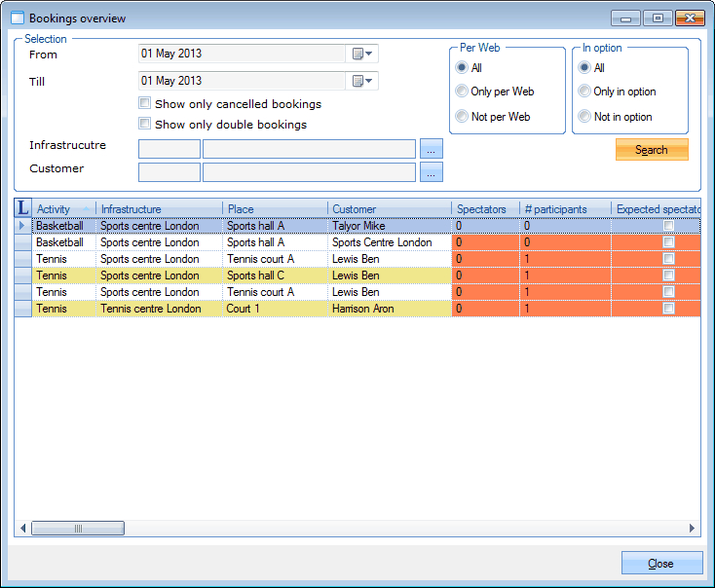The width and height of the screenshot is (715, 588).
Task: Click the horizontal scrollbar thumb
Action: tap(78, 528)
